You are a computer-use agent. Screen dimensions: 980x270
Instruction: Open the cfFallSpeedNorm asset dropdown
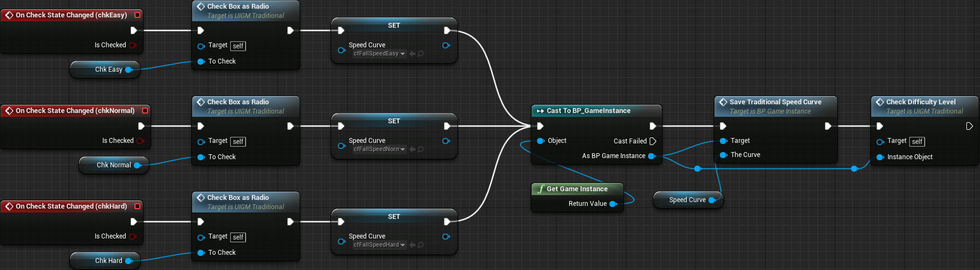tap(379, 149)
